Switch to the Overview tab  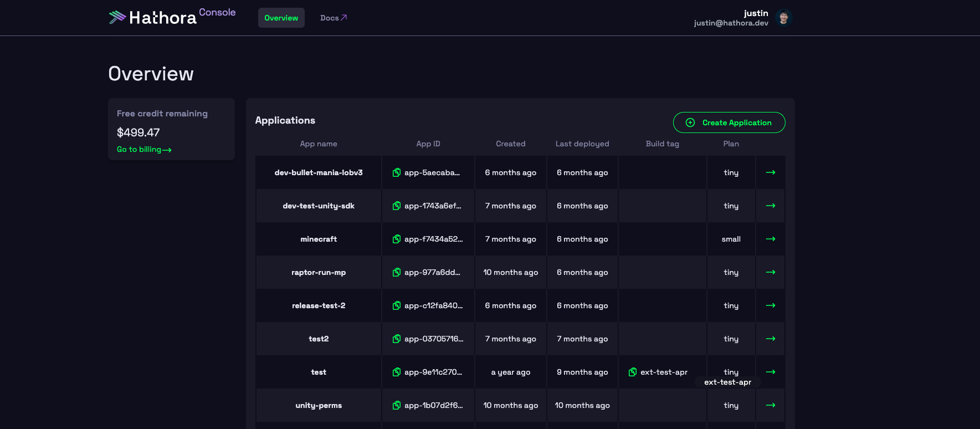point(281,18)
